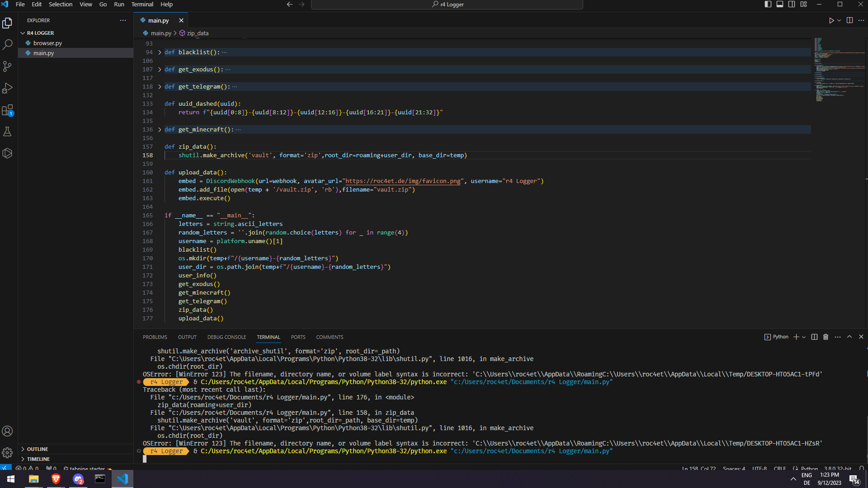Open the Terminal menu
The image size is (868, 488).
(x=142, y=4)
